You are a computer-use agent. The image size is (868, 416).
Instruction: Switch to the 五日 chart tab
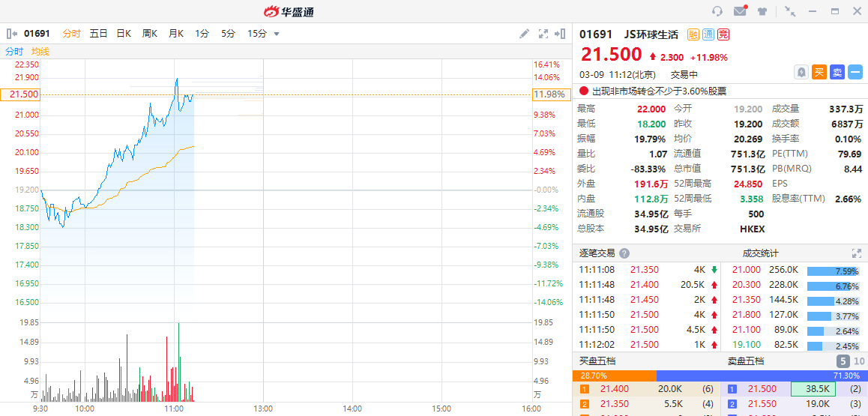(98, 34)
